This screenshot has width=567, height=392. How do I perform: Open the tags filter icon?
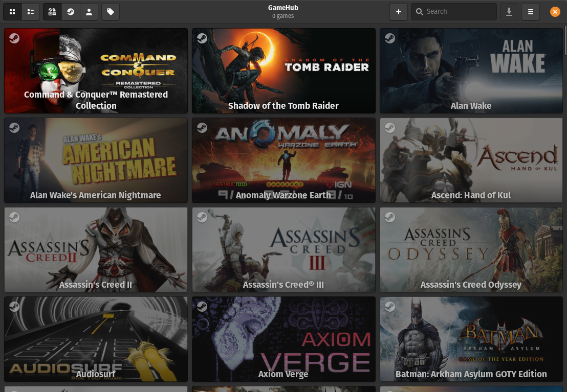click(x=111, y=11)
